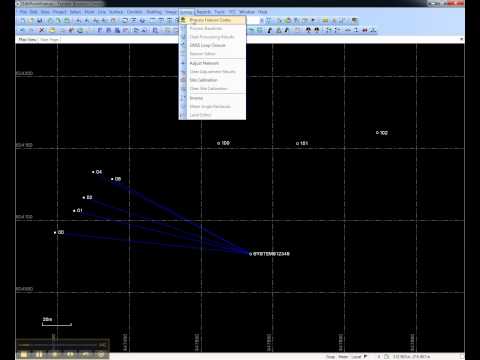Click the red X delete icon
This screenshot has height=360, width=480.
[x=41, y=30]
